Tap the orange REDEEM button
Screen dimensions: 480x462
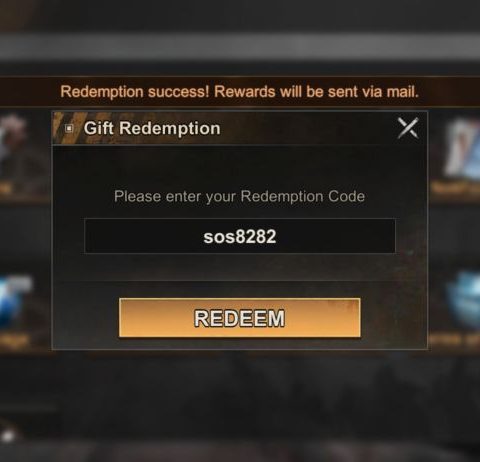click(240, 318)
